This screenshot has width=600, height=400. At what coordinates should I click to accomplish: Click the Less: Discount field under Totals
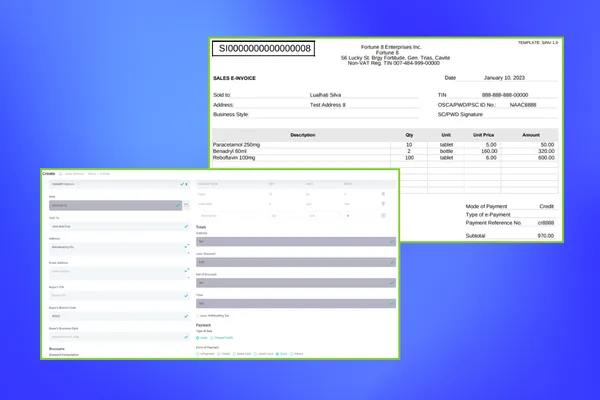pyautogui.click(x=296, y=262)
